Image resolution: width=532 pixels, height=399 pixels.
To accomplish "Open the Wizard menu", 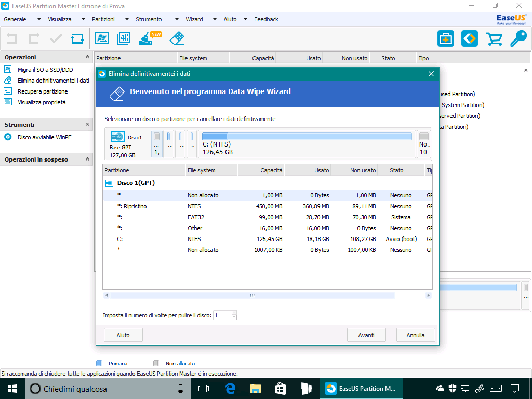I will click(x=194, y=19).
